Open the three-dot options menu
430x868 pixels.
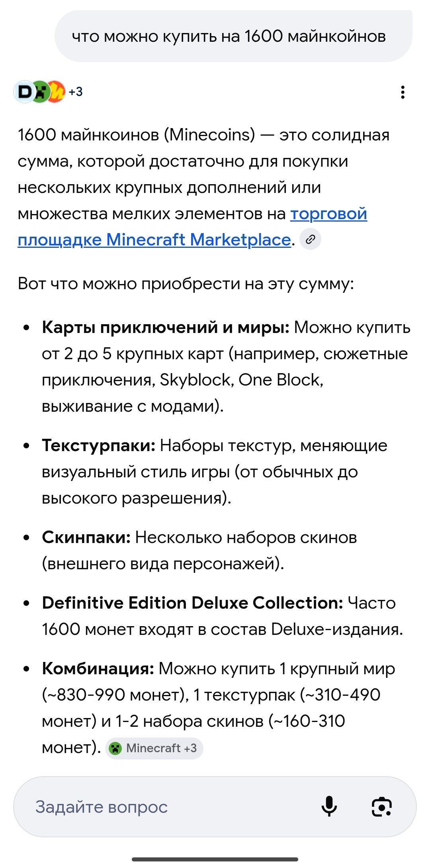tap(403, 92)
